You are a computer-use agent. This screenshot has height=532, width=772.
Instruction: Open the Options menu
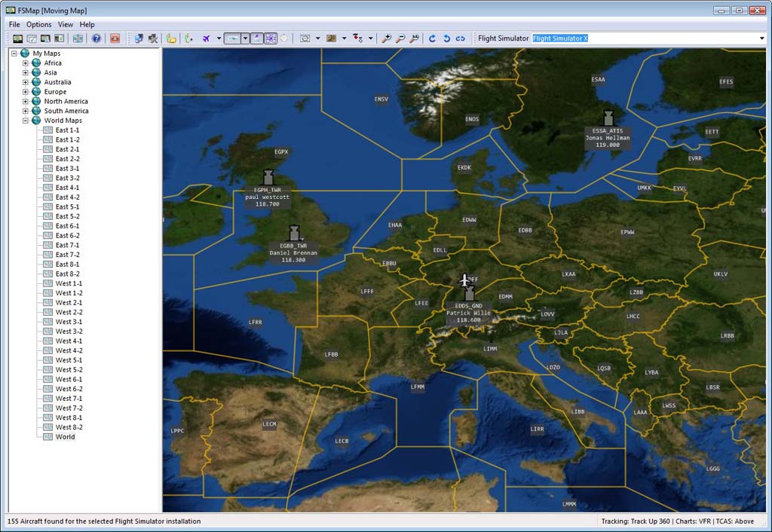click(39, 25)
